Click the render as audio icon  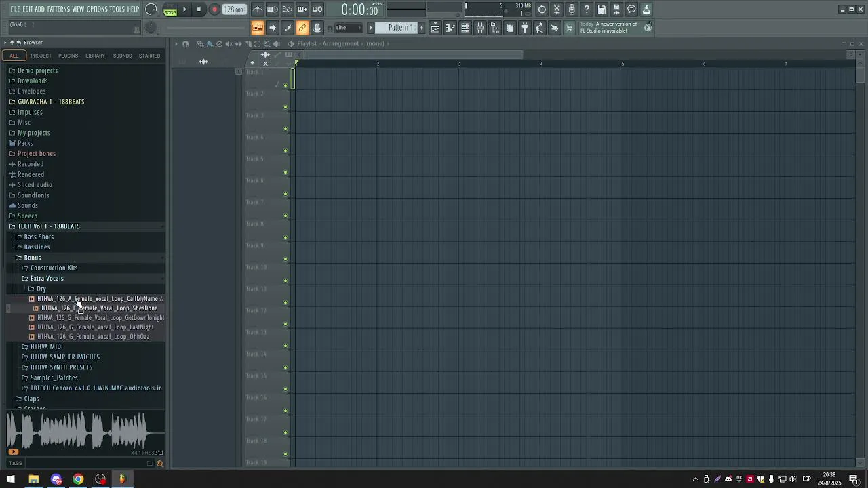tap(616, 9)
